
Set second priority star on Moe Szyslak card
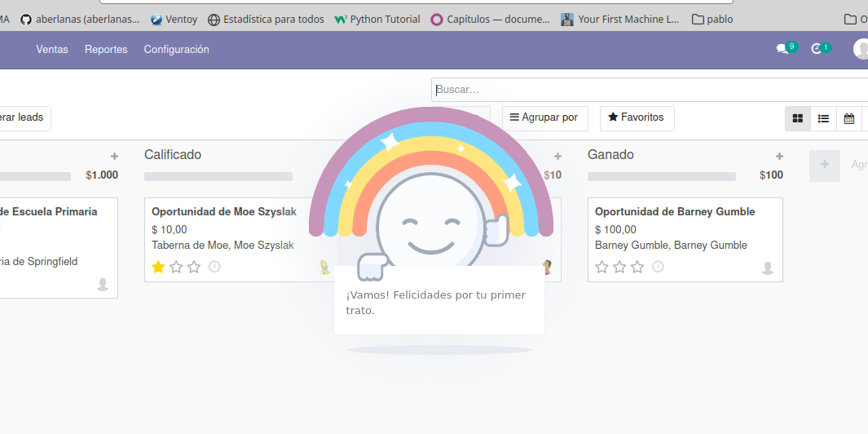pos(176,267)
